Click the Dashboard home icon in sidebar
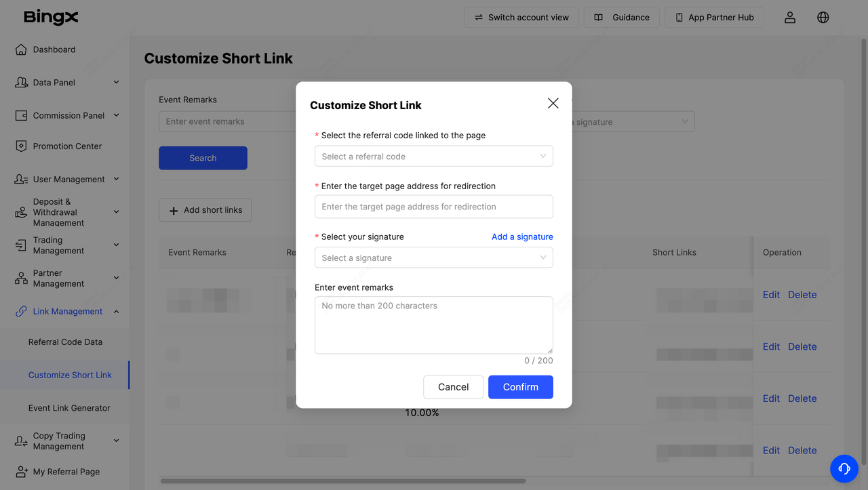 [x=21, y=49]
